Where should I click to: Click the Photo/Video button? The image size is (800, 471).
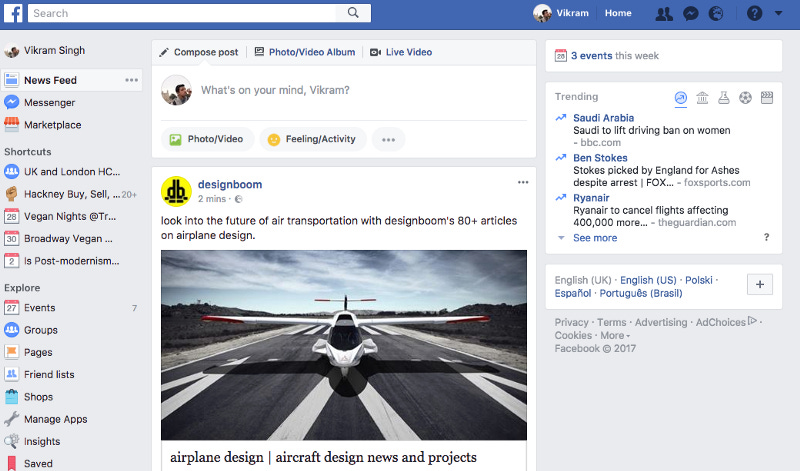pos(207,139)
